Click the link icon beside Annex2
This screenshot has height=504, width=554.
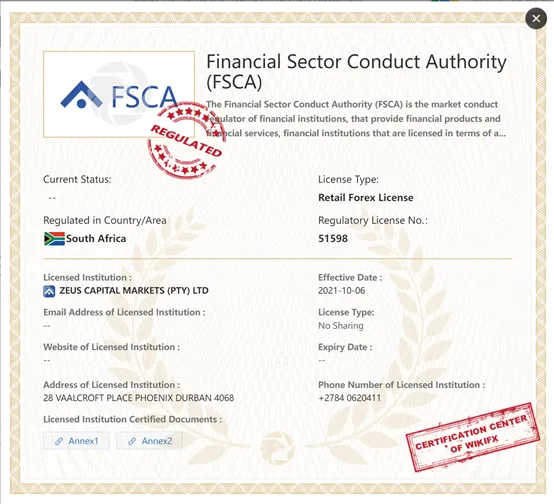pos(132,441)
